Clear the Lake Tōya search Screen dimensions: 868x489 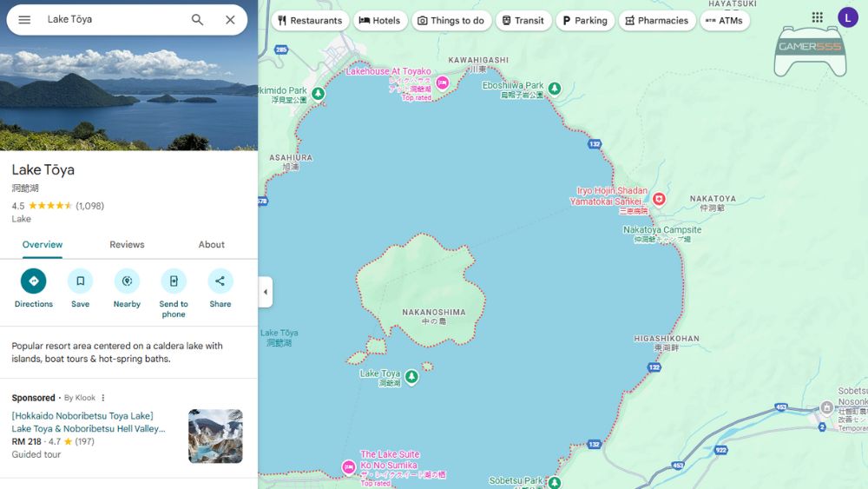pos(230,20)
